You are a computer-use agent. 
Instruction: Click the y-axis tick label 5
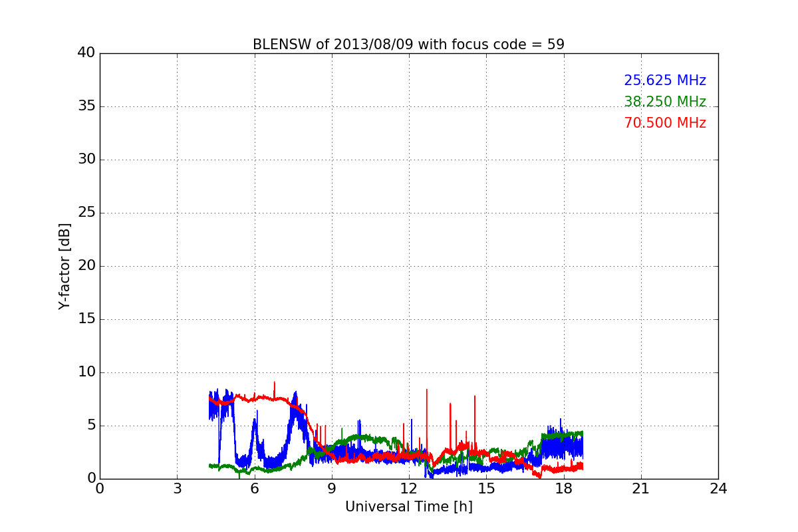pos(90,426)
